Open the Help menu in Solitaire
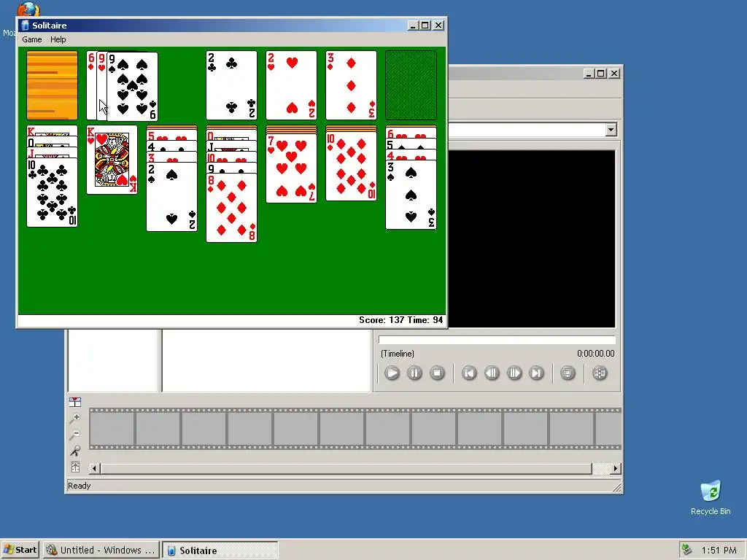747x560 pixels. click(x=58, y=39)
